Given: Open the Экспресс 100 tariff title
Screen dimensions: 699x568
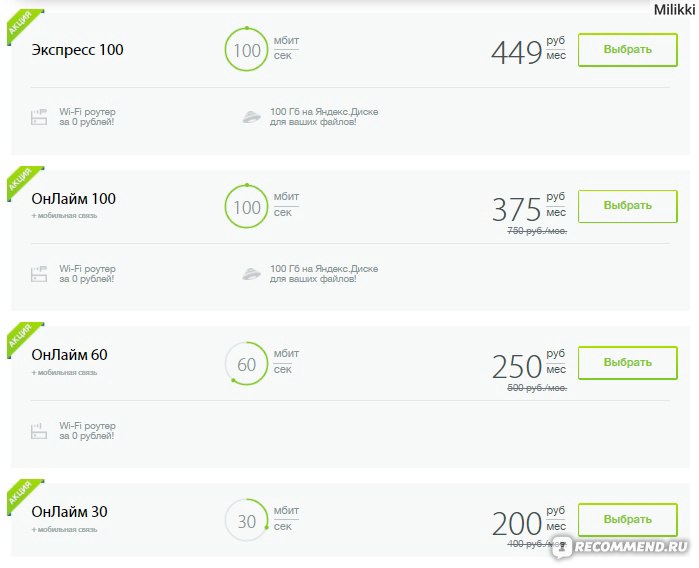Looking at the screenshot, I should [77, 50].
